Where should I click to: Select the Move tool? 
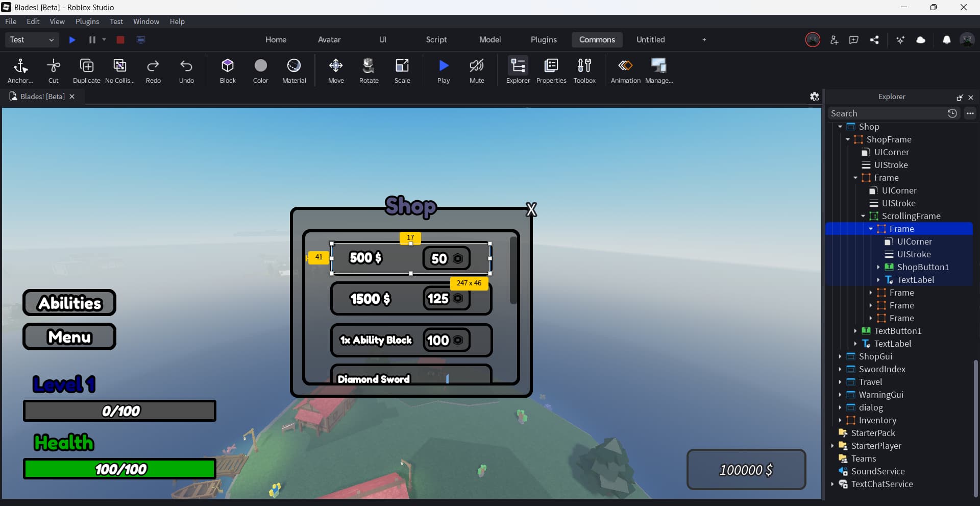point(335,70)
